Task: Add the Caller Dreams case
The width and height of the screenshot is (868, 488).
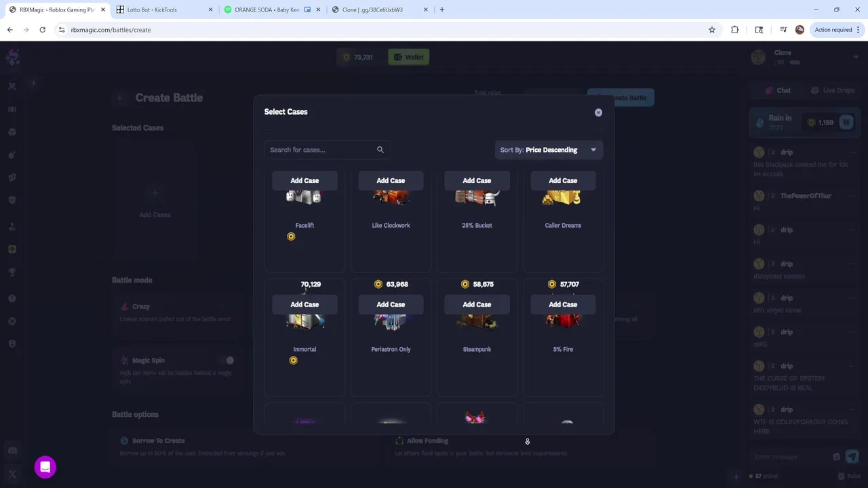Action: click(x=563, y=180)
